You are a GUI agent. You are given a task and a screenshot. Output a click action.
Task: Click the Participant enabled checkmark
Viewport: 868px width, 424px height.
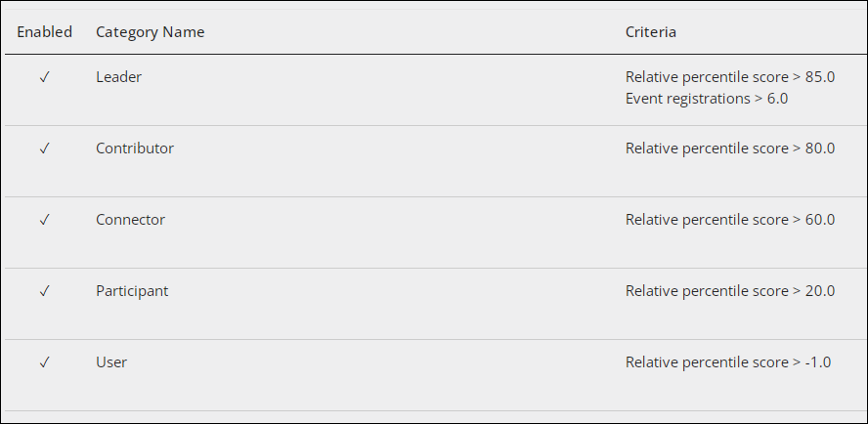click(x=45, y=291)
